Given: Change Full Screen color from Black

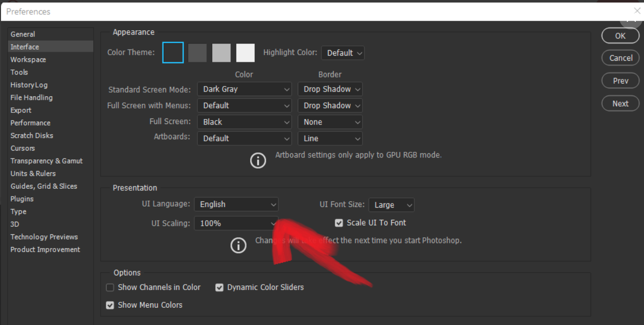Looking at the screenshot, I should coord(244,121).
